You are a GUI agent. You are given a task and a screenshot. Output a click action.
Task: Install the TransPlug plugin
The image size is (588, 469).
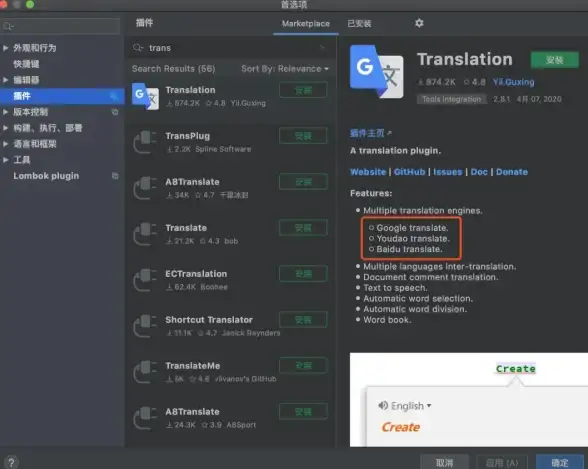click(303, 136)
